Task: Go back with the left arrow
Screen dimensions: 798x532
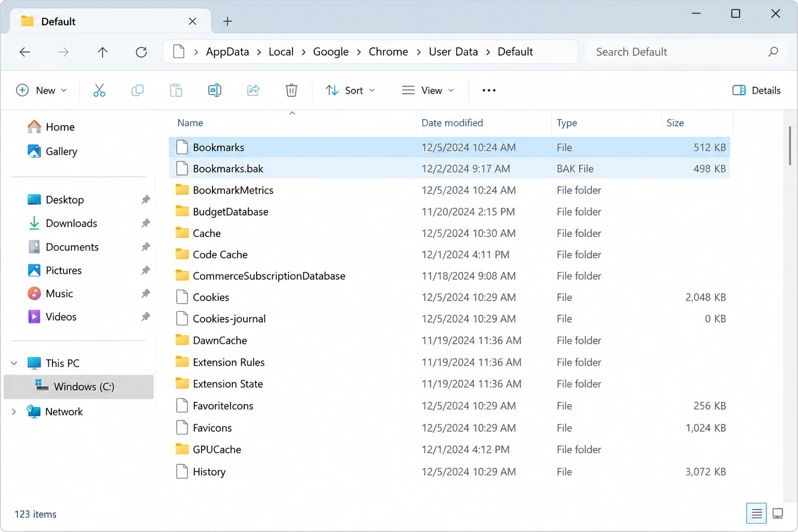Action: click(x=25, y=52)
